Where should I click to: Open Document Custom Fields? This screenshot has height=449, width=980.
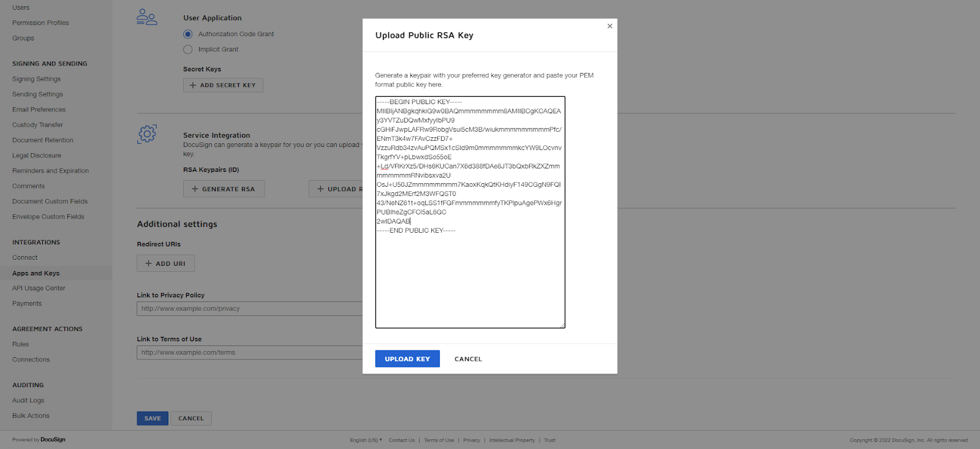tap(50, 202)
